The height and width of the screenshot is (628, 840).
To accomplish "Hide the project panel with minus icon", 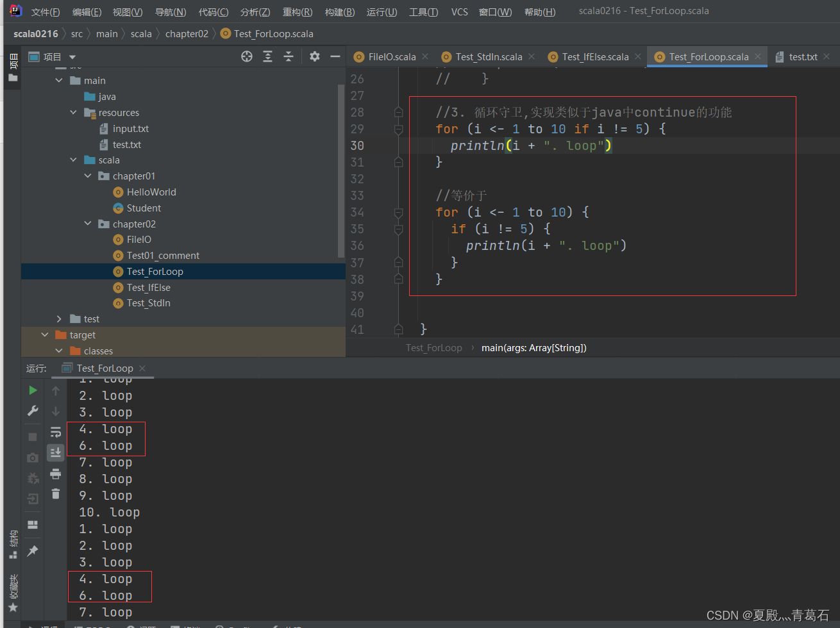I will pyautogui.click(x=335, y=56).
